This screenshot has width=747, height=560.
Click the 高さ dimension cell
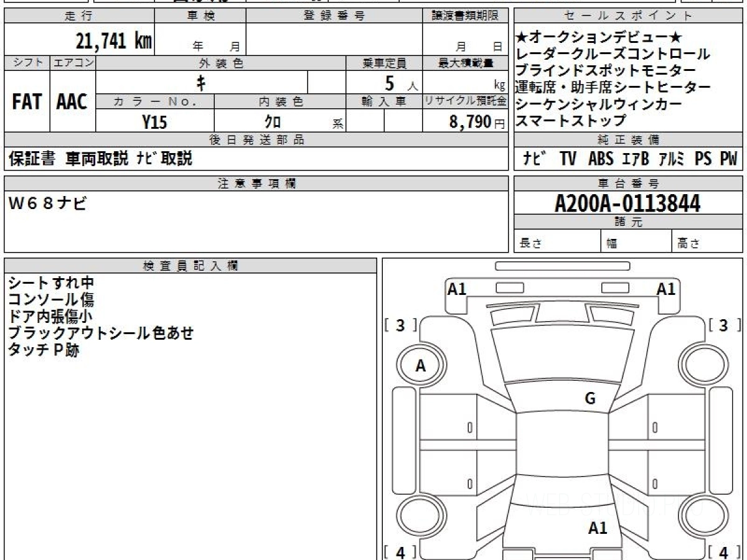click(x=708, y=242)
